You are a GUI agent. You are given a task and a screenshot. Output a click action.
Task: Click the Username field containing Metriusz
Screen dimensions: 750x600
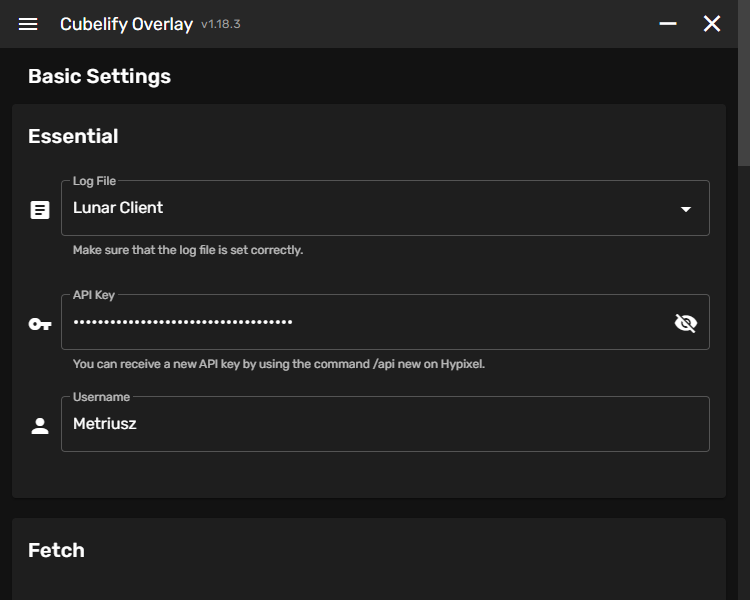(x=385, y=424)
